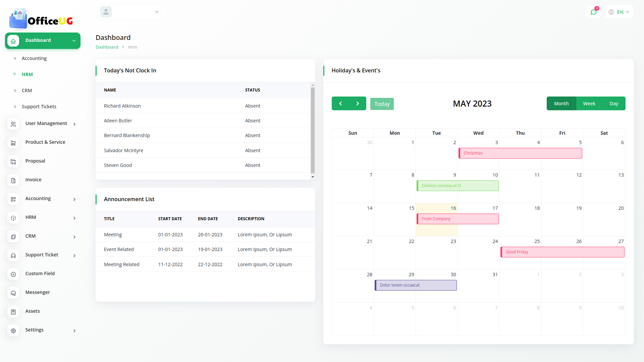
Task: Click Salvador Mcintyre in the list
Action: (123, 150)
